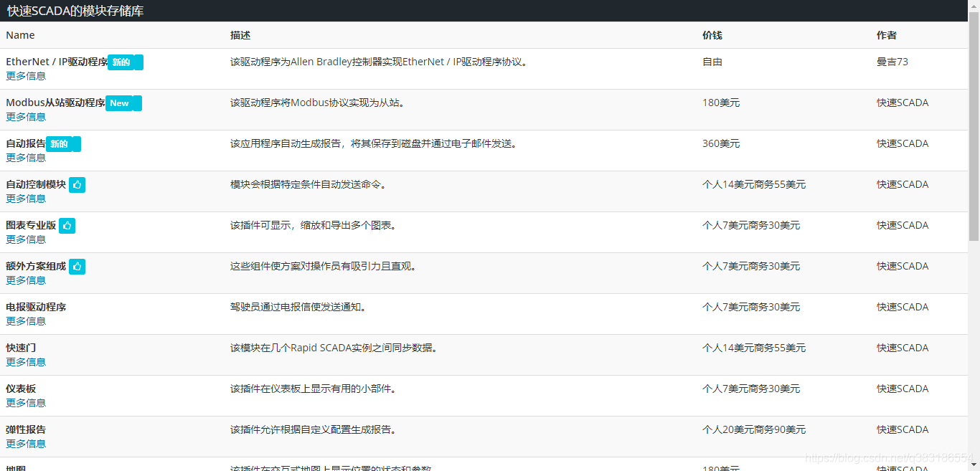Open 更多信息 under 图表专业版
The image size is (980, 471).
(x=26, y=239)
